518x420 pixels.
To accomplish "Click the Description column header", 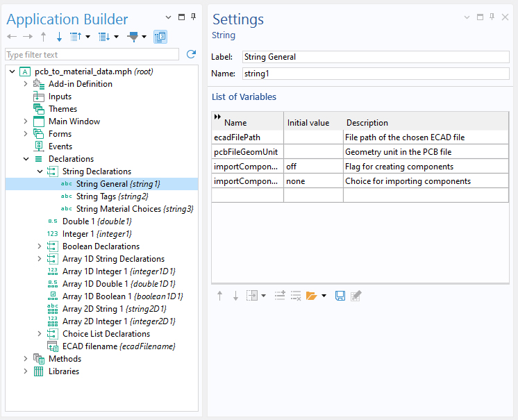I will tap(367, 123).
